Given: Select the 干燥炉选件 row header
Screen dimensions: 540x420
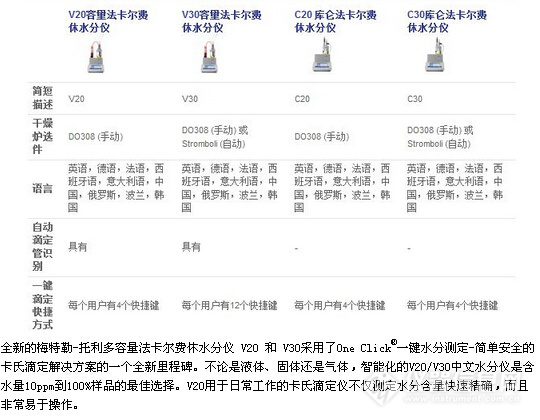Looking at the screenshot, I should [x=42, y=136].
